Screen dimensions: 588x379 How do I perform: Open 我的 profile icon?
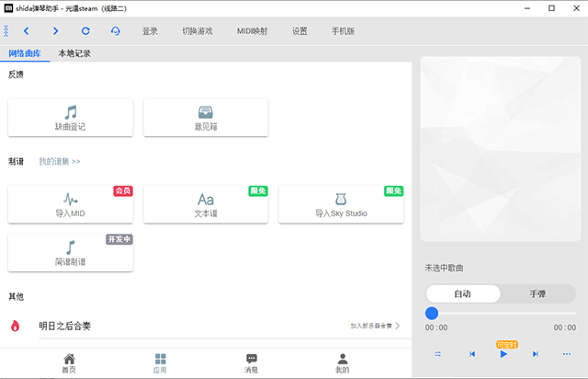[343, 363]
